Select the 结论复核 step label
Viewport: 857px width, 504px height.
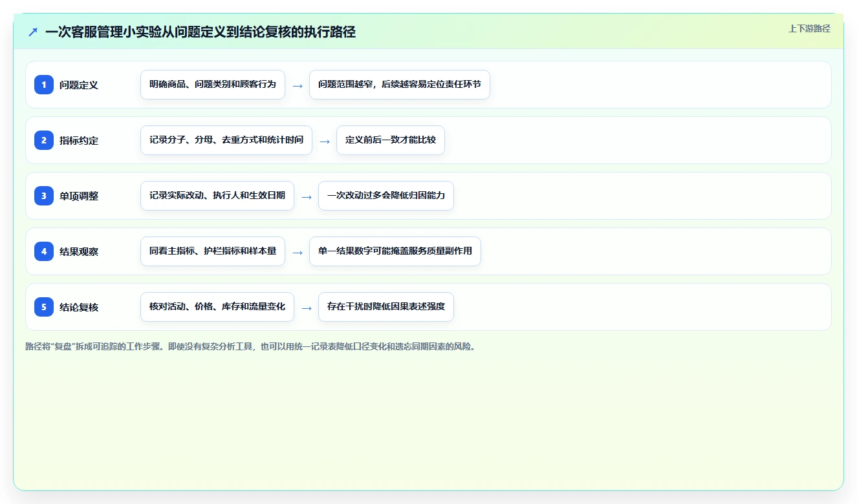[x=79, y=307]
